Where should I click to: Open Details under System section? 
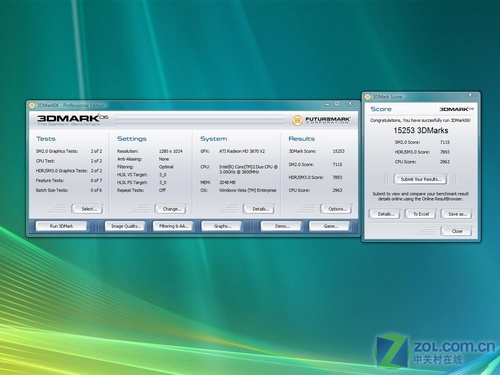click(x=259, y=209)
